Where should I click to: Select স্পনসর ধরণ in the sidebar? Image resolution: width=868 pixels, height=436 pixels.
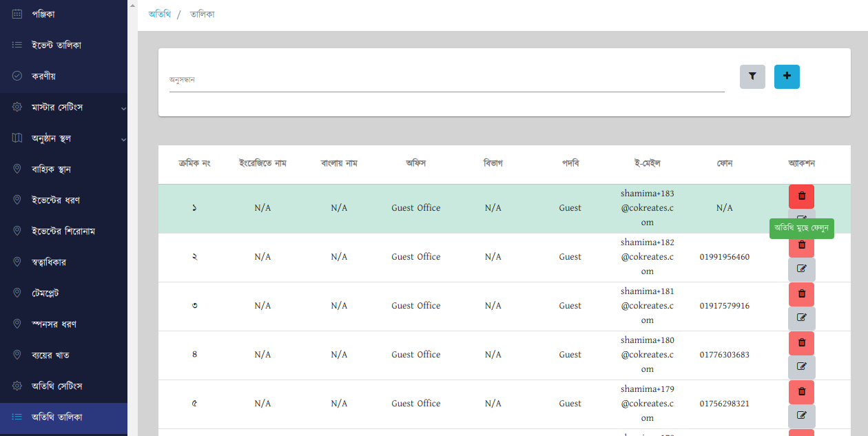pyautogui.click(x=63, y=324)
